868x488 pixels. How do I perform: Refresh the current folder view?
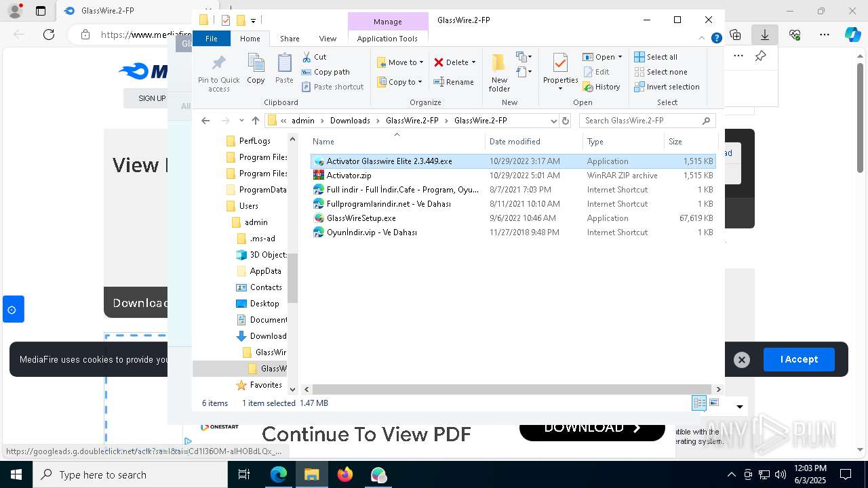[566, 121]
